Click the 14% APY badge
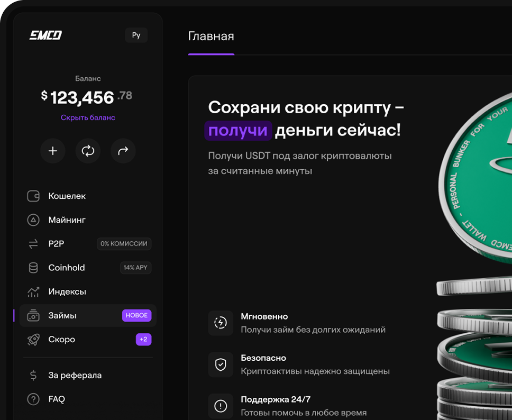This screenshot has height=420, width=512. click(x=135, y=268)
